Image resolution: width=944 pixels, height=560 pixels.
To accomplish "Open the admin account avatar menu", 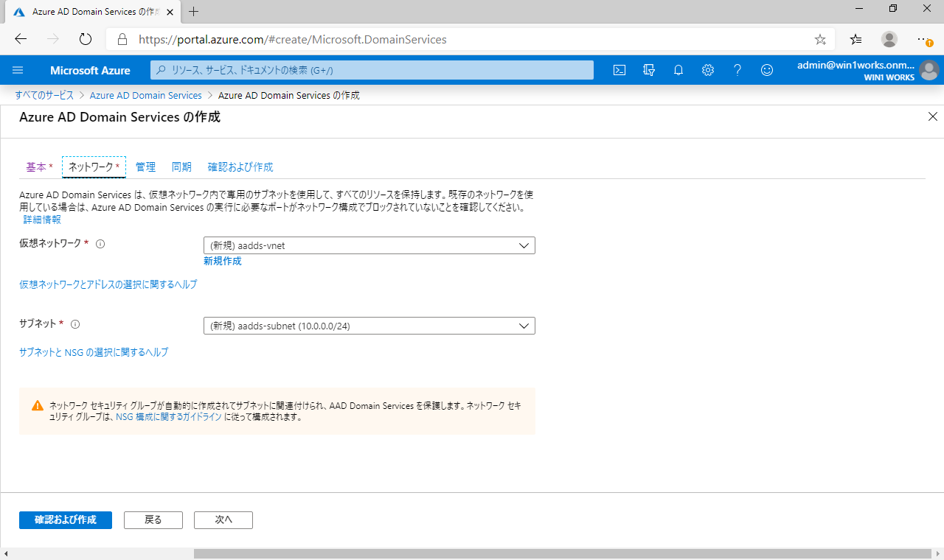I will pos(929,71).
